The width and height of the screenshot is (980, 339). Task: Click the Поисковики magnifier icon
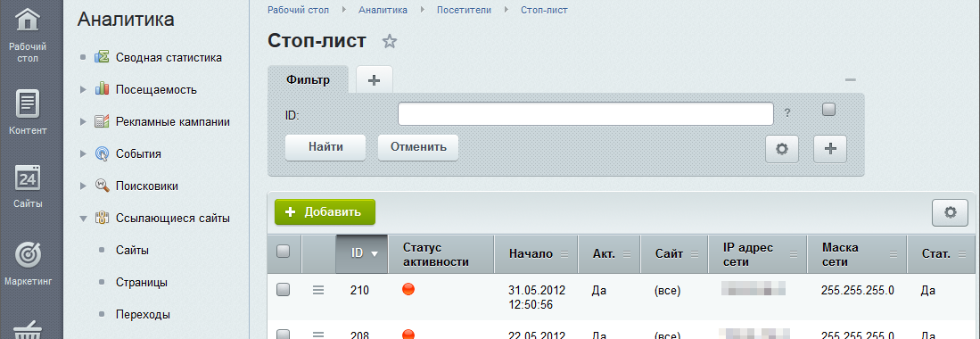pyautogui.click(x=102, y=186)
